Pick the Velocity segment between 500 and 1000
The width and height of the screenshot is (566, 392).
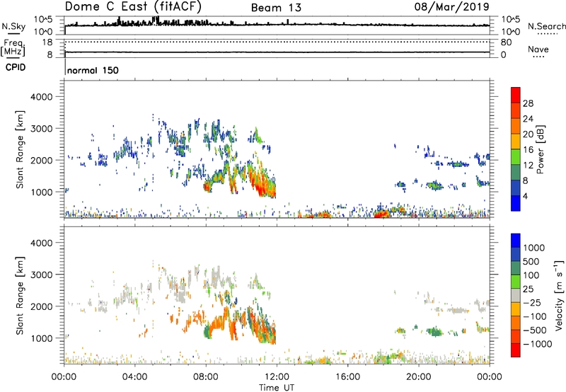[x=516, y=254]
